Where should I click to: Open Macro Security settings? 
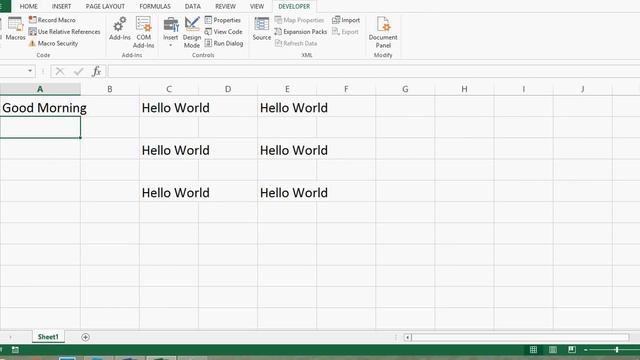pos(53,43)
